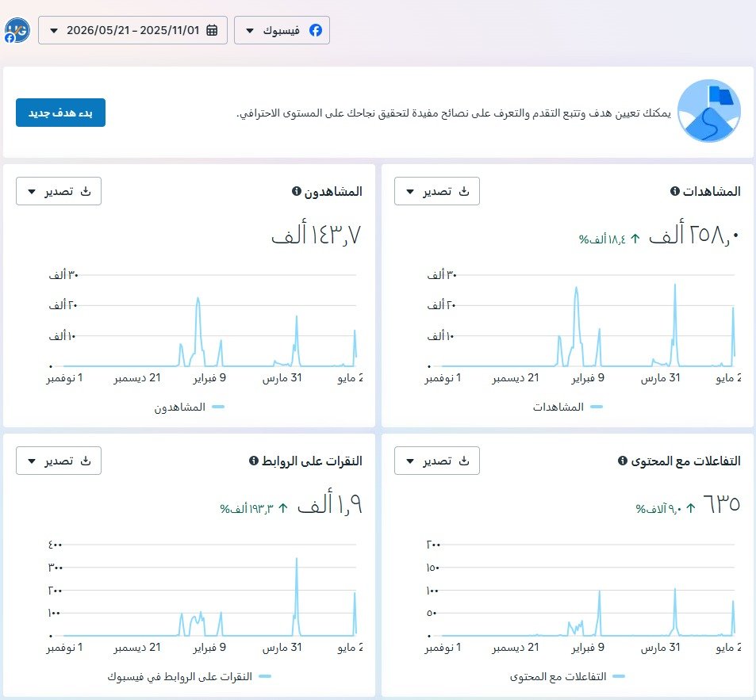Click the المشاهدون card title
This screenshot has width=756, height=700.
pos(333,191)
